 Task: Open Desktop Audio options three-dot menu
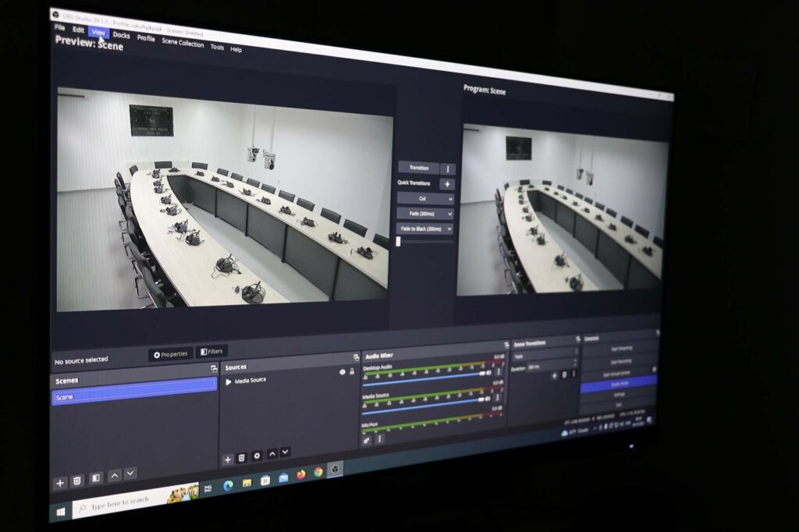coord(499,373)
